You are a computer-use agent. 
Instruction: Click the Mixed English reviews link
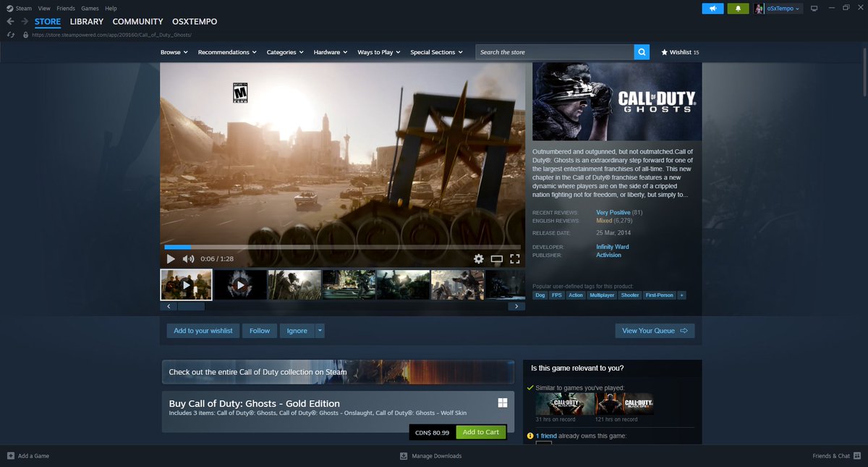pyautogui.click(x=604, y=220)
